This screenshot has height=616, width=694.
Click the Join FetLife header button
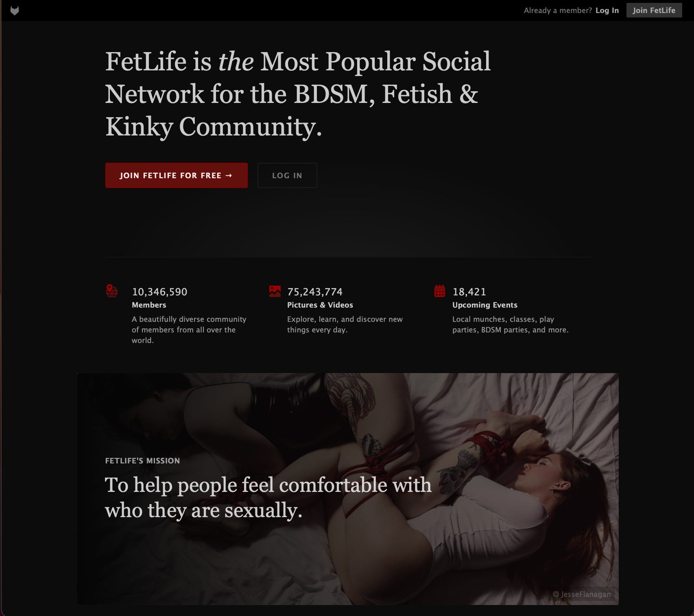[654, 10]
